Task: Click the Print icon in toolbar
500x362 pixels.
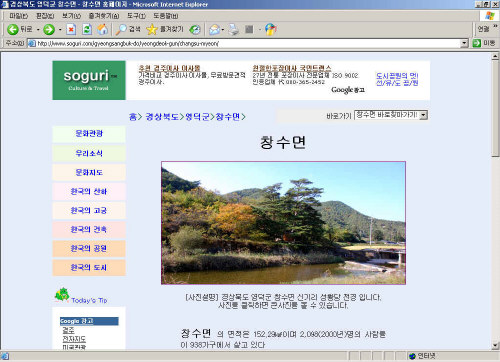Action: (x=234, y=29)
